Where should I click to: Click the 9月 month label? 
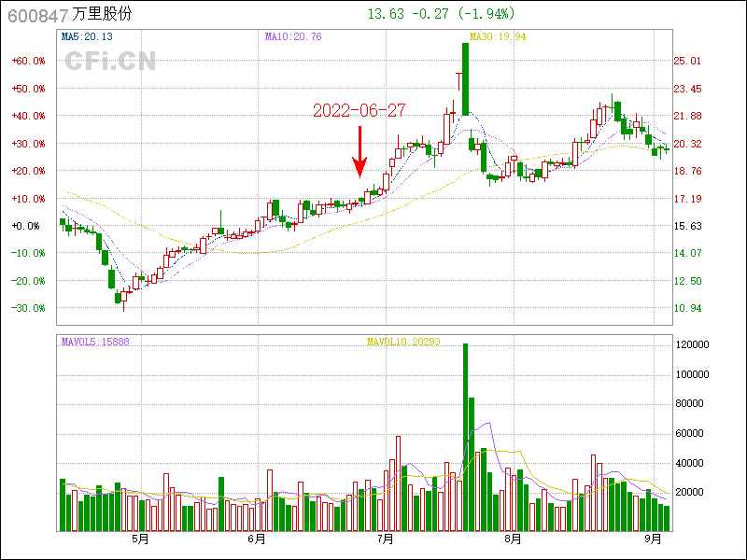653,539
